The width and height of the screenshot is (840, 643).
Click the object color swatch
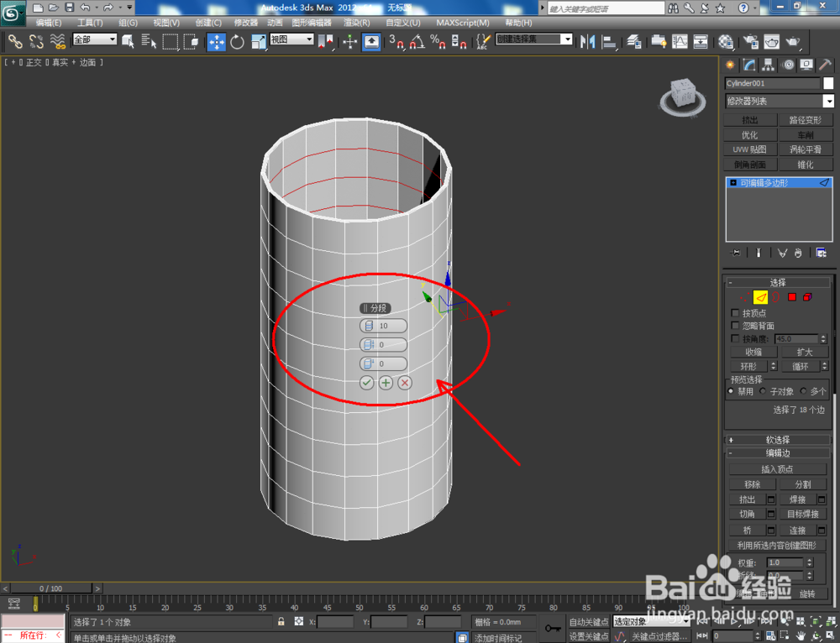[x=828, y=83]
